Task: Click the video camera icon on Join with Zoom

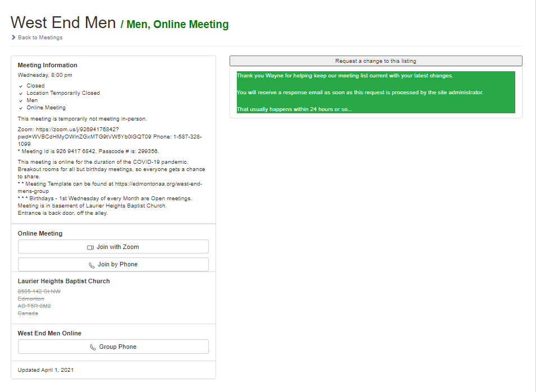Action: pos(90,246)
